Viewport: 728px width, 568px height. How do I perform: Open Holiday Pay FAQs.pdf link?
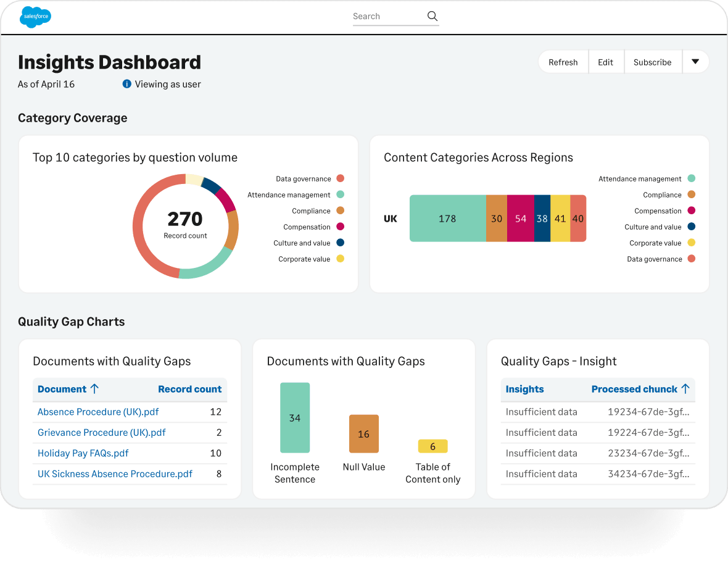click(x=83, y=453)
